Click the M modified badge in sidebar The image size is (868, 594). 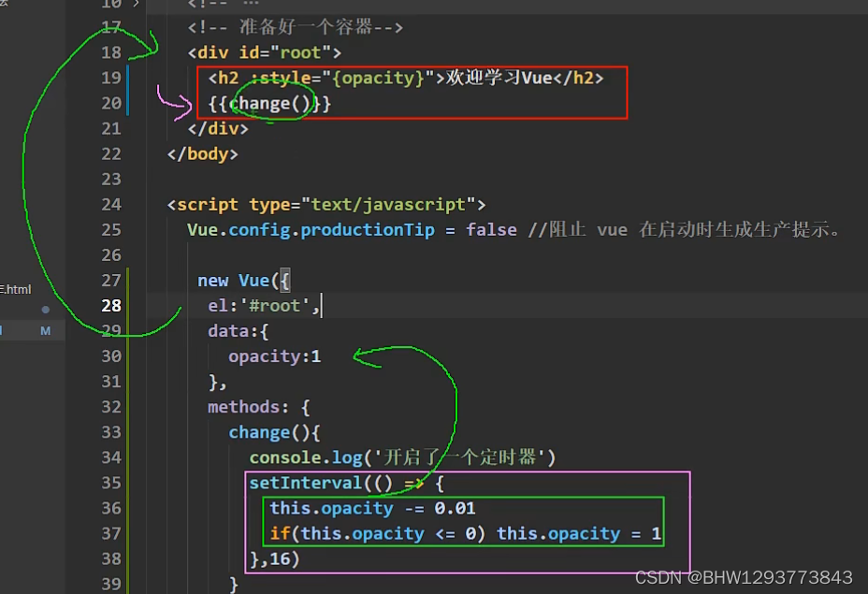46,331
